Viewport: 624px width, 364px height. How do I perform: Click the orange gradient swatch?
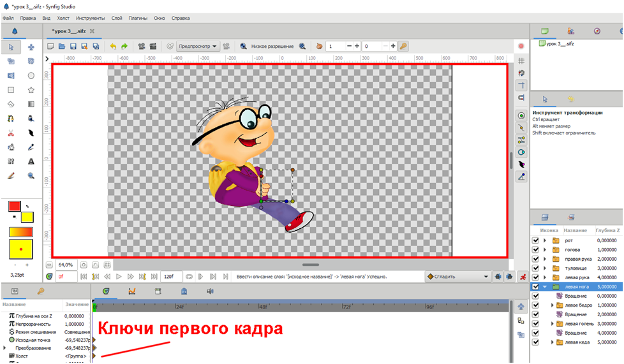(20, 232)
